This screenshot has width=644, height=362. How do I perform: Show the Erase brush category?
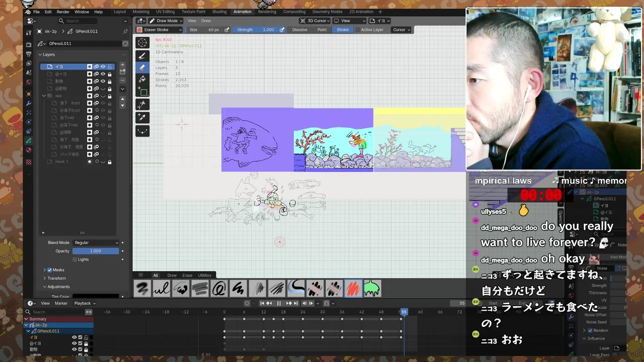[187, 276]
